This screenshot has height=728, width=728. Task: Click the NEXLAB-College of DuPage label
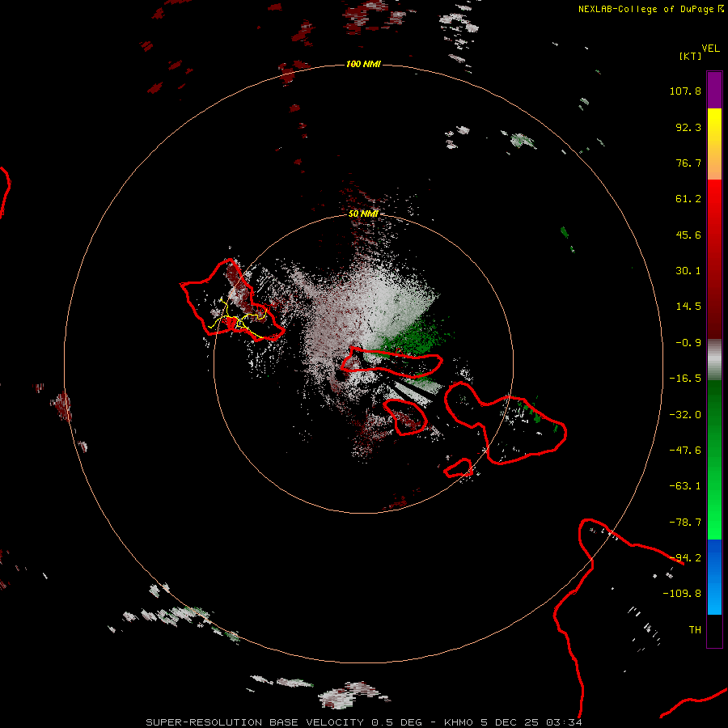click(646, 9)
